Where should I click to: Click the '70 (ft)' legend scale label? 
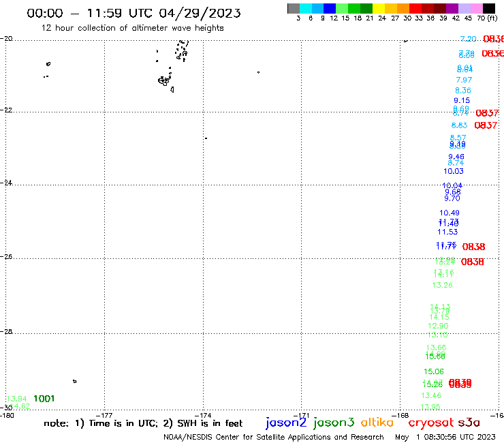487,18
